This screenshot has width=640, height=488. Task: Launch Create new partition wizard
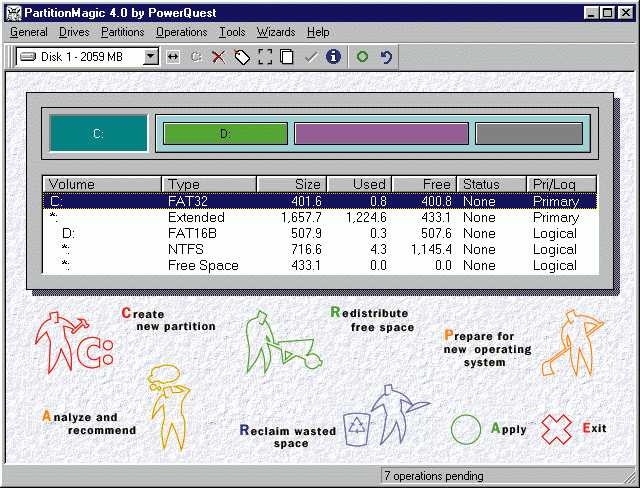[167, 320]
